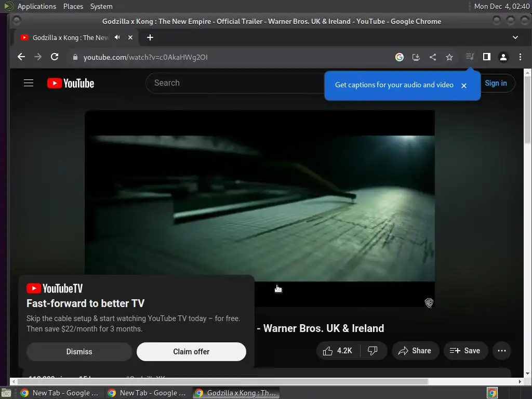Click the Warner Bros watermark on video
Viewport: 532px width, 399px height.
pyautogui.click(x=429, y=303)
